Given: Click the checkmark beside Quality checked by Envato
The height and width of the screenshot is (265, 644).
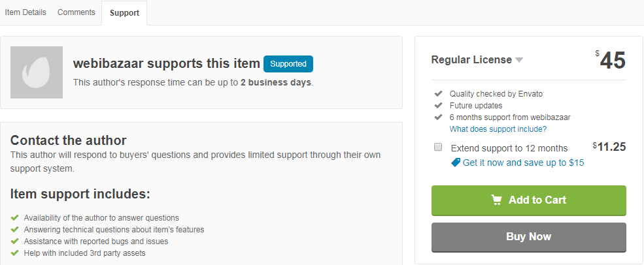Looking at the screenshot, I should [x=438, y=93].
